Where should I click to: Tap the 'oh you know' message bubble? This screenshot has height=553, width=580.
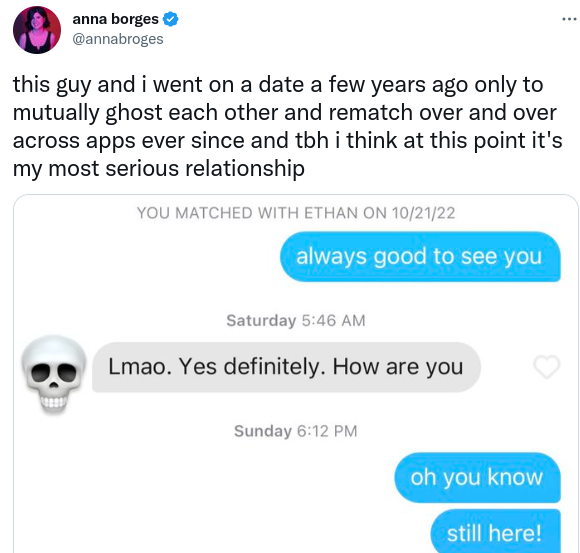(478, 477)
